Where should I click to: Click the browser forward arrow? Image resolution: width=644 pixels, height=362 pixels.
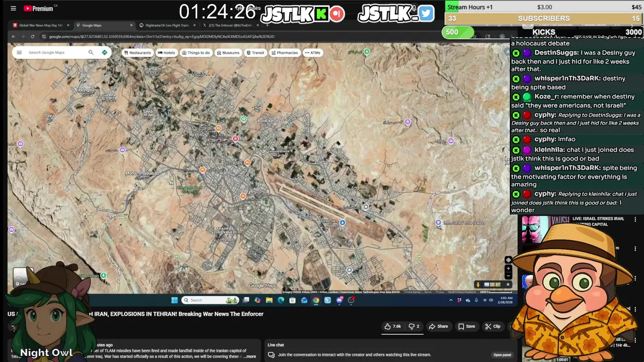(23, 36)
